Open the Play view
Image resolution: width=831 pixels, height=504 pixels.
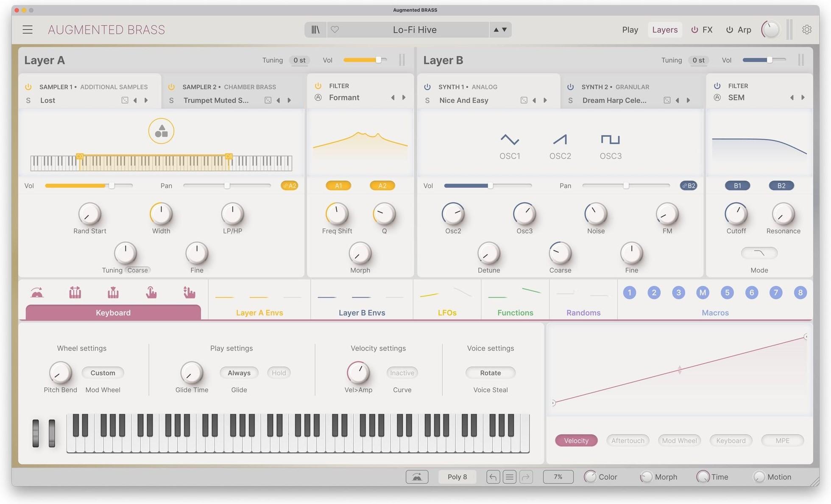click(x=630, y=29)
